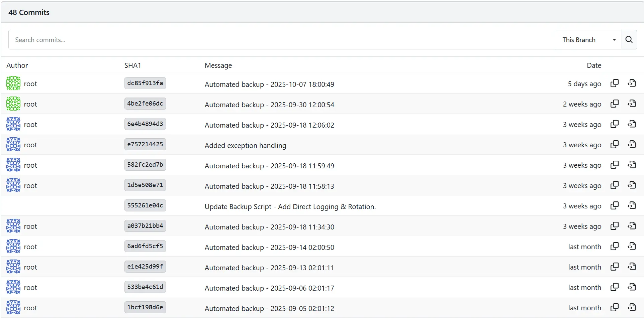
Task: Browse repository at commit 1bcf198d6e
Action: click(632, 307)
